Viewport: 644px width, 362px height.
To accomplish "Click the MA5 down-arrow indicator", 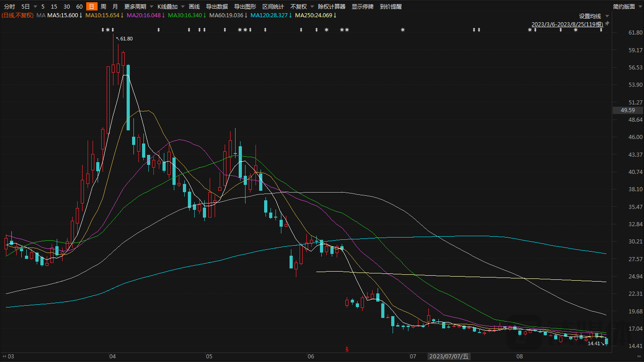I will pos(81,15).
